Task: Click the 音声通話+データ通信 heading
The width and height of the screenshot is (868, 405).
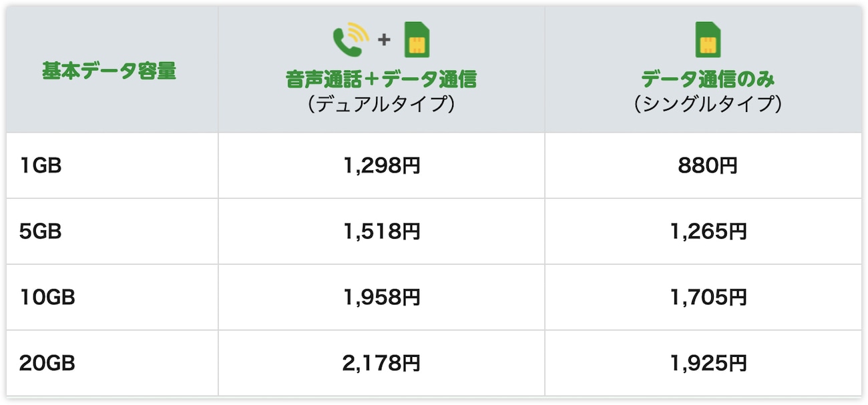Action: point(381,79)
